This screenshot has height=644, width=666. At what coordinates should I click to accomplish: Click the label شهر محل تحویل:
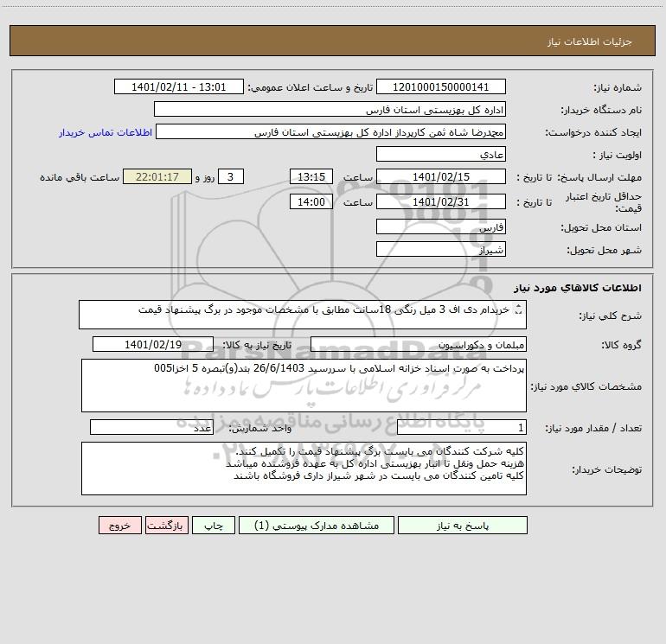tap(605, 251)
